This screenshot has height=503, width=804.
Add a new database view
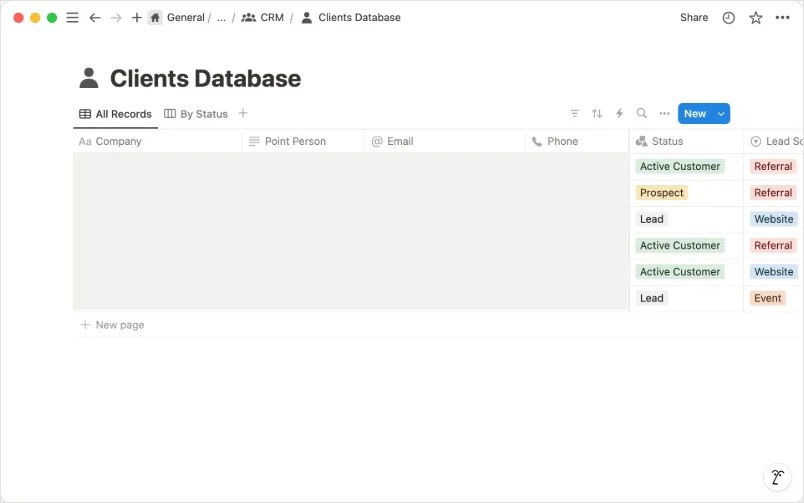[243, 113]
